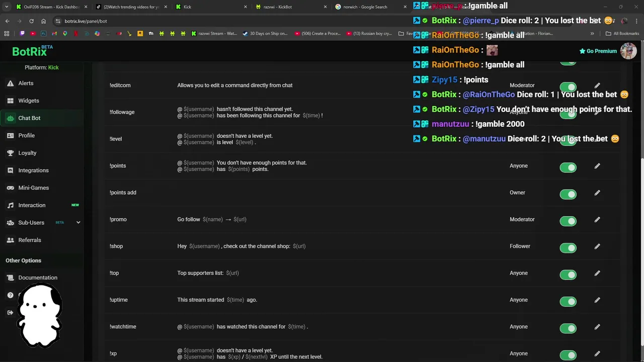
Task: Disable the !shop command toggle
Action: click(x=568, y=248)
